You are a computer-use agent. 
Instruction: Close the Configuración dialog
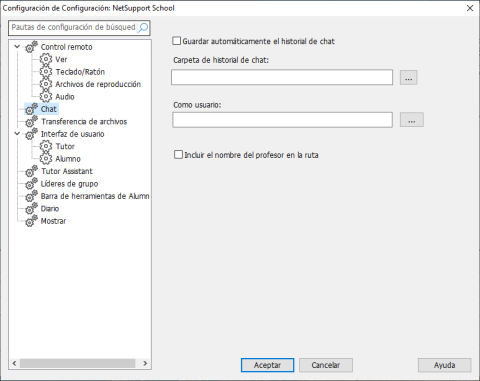click(470, 8)
